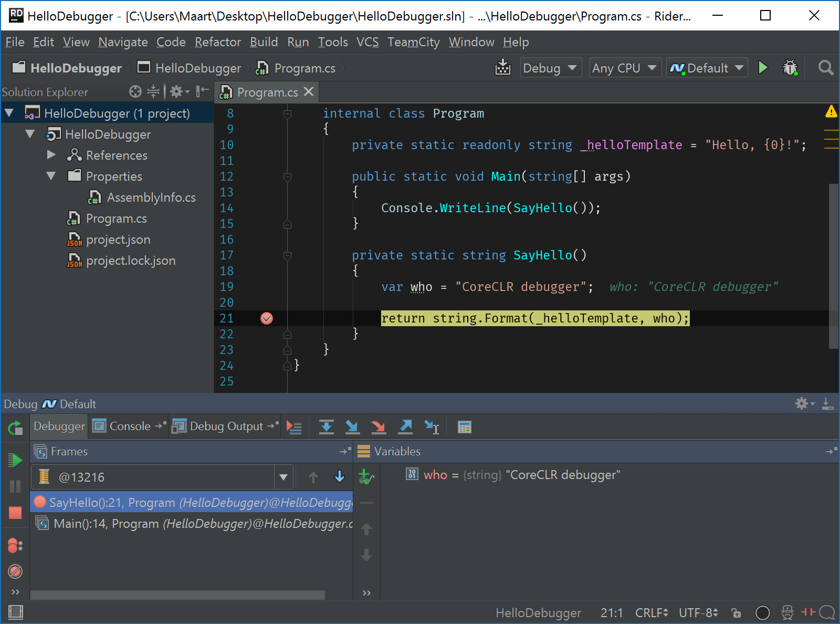The image size is (840, 624).
Task: Click editor vertical scrollbar
Action: [833, 266]
